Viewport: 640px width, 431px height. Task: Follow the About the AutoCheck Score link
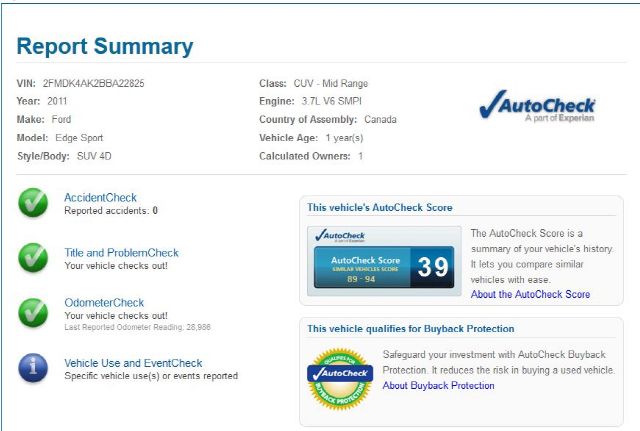click(530, 295)
